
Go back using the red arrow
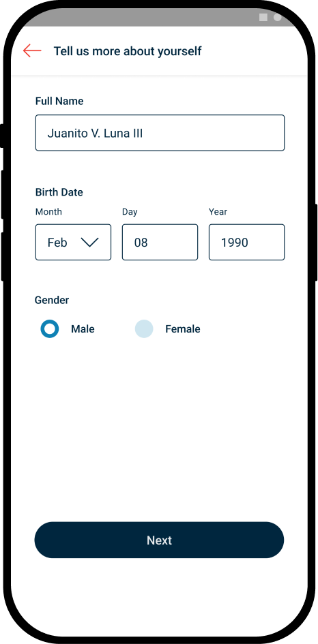(x=32, y=51)
